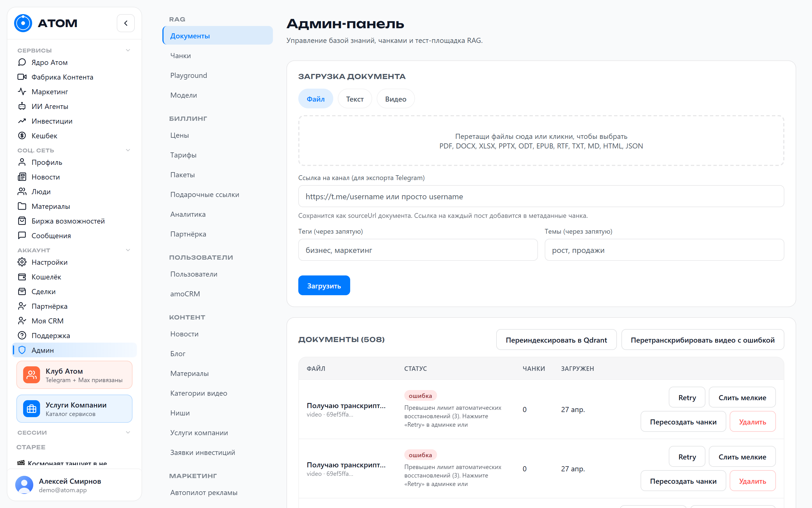Click Удалить in first document row

(752, 422)
